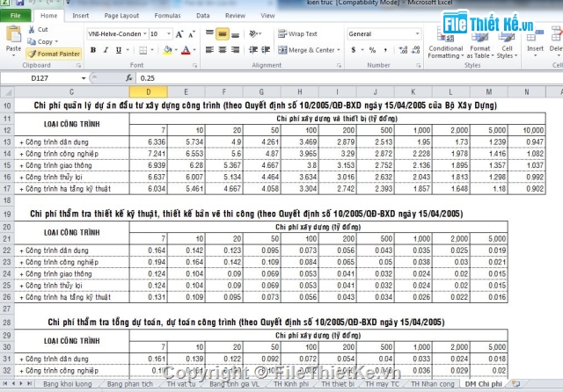Toggle Bold formatting

[x=93, y=50]
